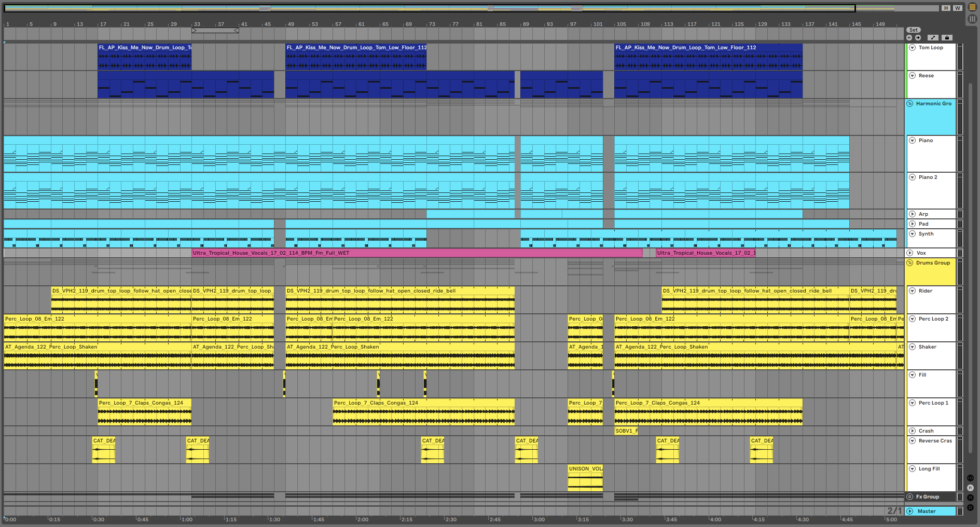Fold the Synth track
The height and width of the screenshot is (527, 980).
pos(913,234)
